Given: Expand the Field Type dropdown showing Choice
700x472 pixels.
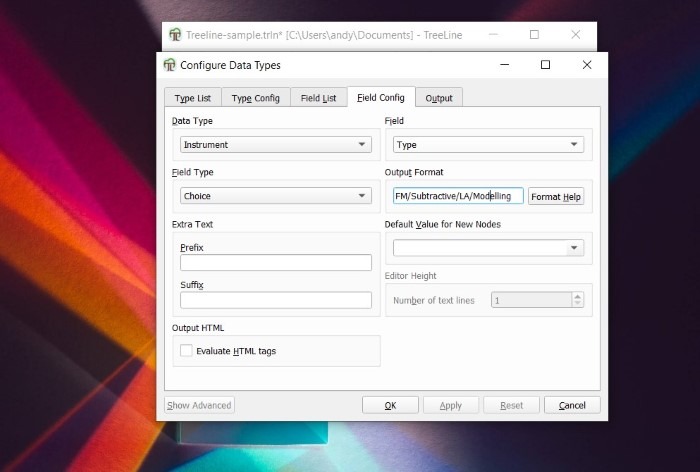Looking at the screenshot, I should [276, 196].
